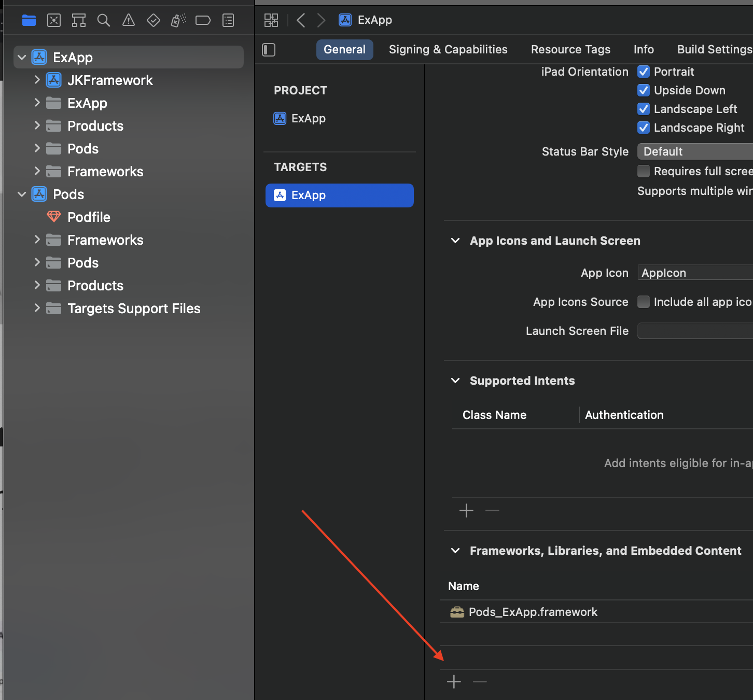The image size is (753, 700).
Task: Open the Status Bar Style dropdown
Action: [695, 151]
